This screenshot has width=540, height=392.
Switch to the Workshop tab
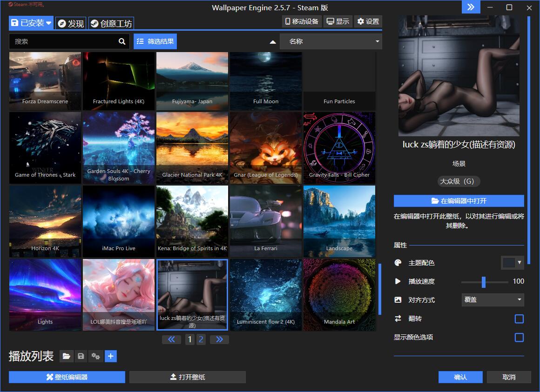[x=111, y=23]
